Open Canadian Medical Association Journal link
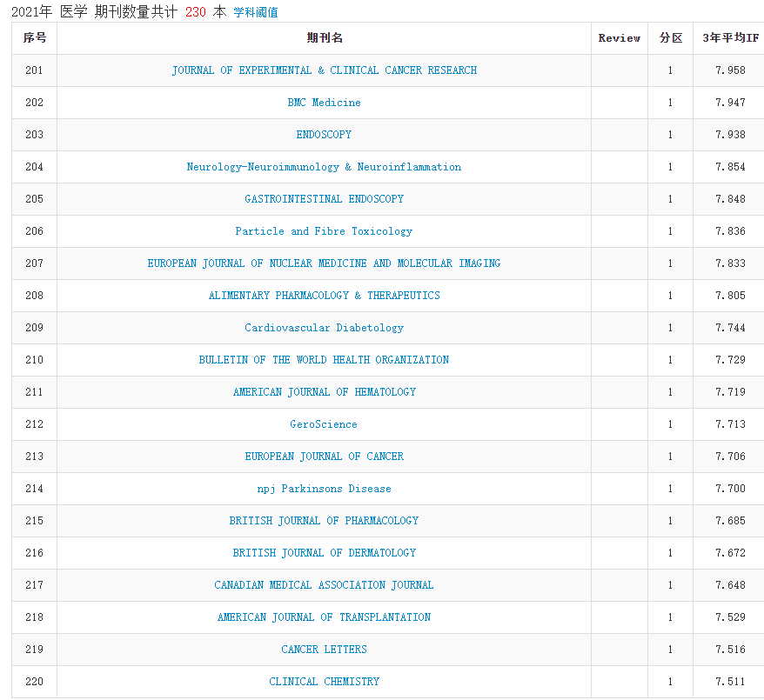The height and width of the screenshot is (700, 764). point(324,584)
